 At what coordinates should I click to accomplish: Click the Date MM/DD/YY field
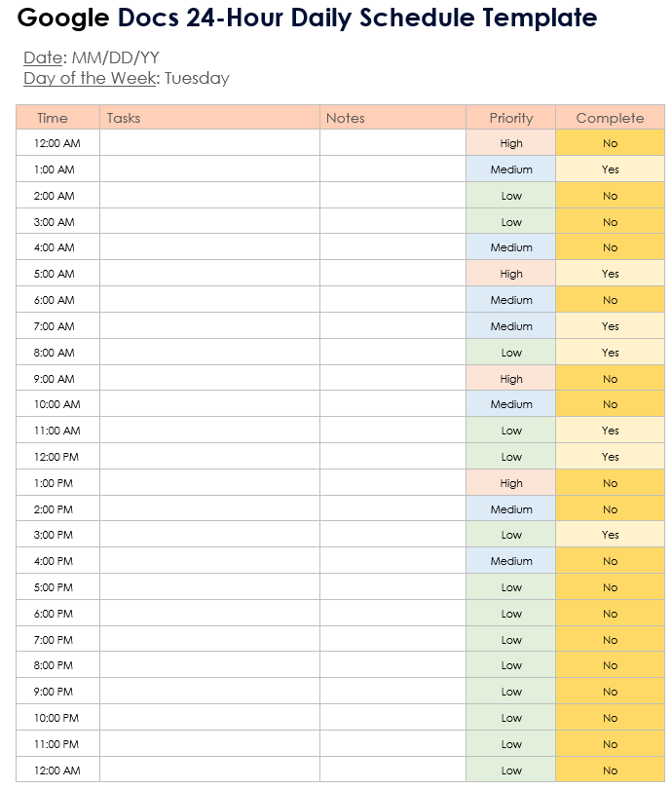(115, 57)
